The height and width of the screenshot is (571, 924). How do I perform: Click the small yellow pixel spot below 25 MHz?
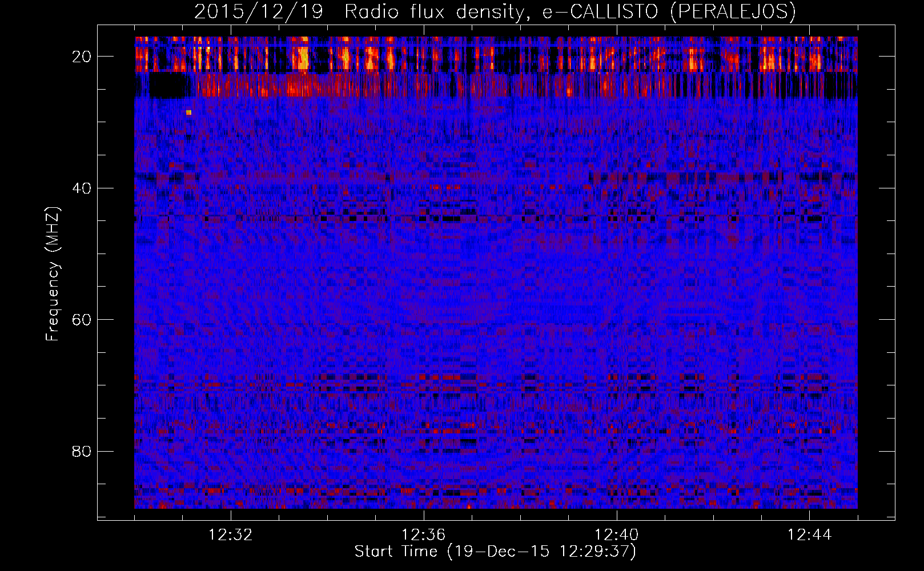[189, 112]
